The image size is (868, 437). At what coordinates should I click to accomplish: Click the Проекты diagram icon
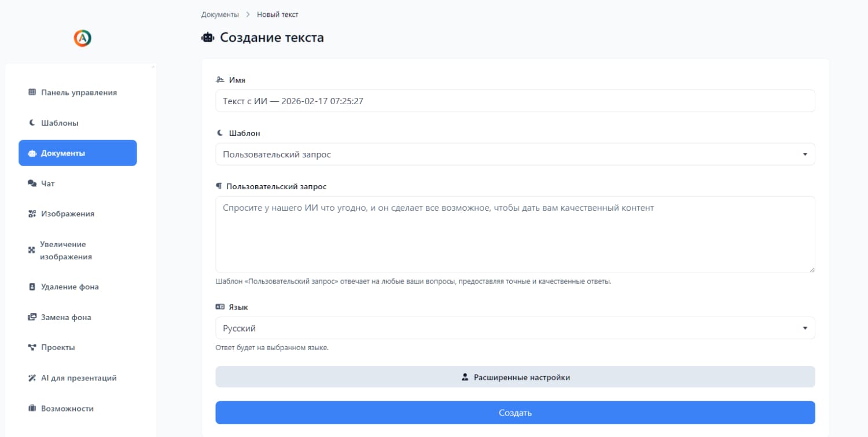[32, 347]
